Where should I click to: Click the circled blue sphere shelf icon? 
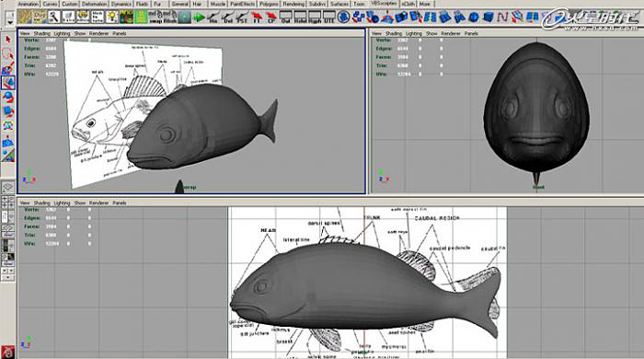tap(344, 17)
